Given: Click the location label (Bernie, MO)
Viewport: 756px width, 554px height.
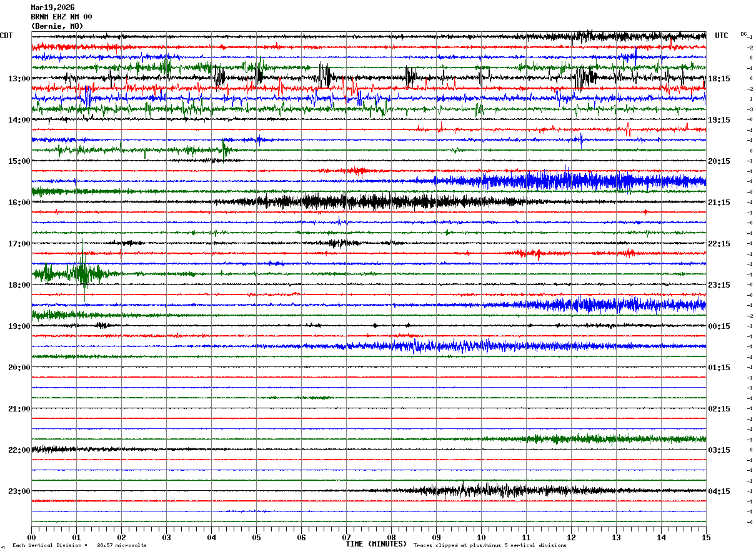Looking at the screenshot, I should (57, 26).
